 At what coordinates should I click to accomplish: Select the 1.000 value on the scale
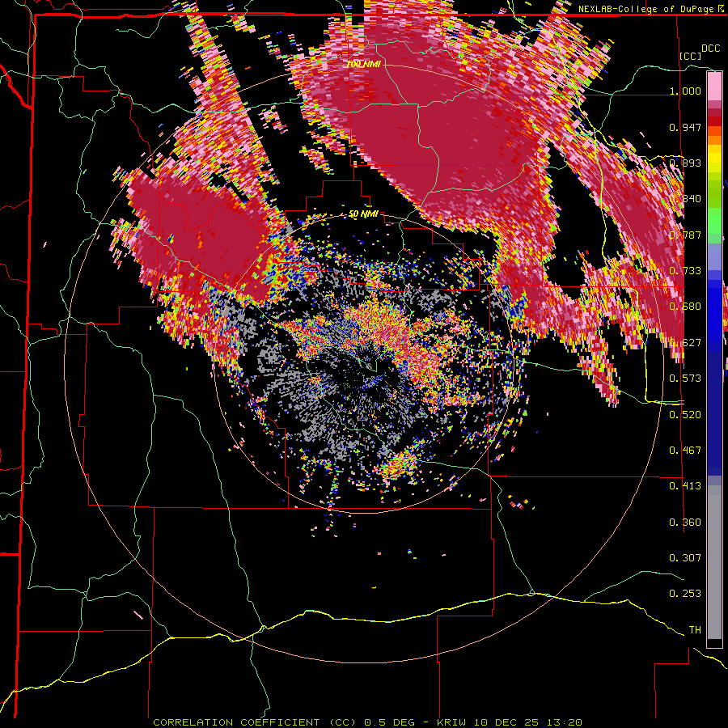click(685, 91)
